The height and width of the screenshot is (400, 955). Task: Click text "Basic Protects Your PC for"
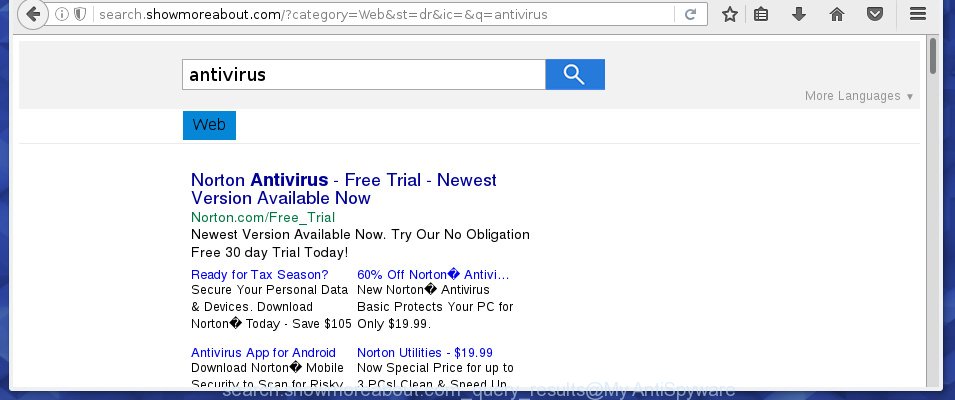click(x=435, y=307)
